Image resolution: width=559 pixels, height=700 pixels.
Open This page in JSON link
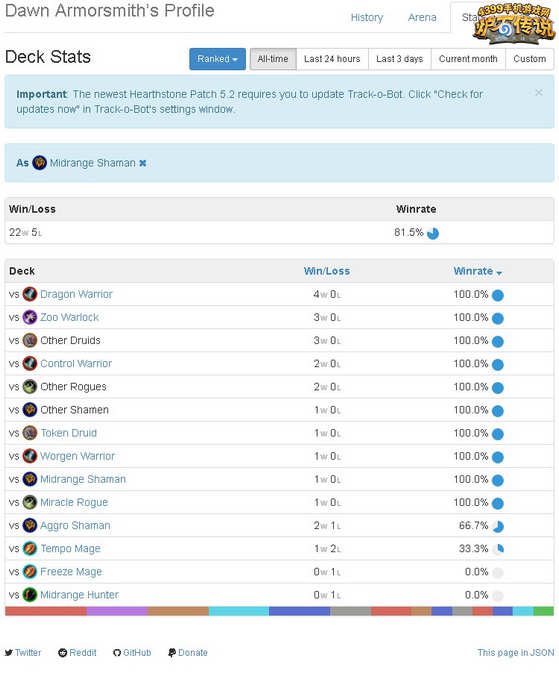(x=516, y=653)
